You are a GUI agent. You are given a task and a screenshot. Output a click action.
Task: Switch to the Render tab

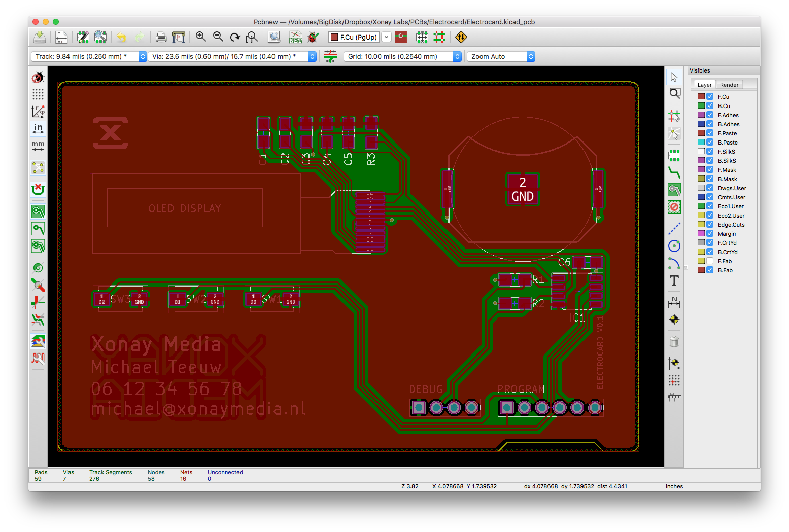pyautogui.click(x=729, y=85)
